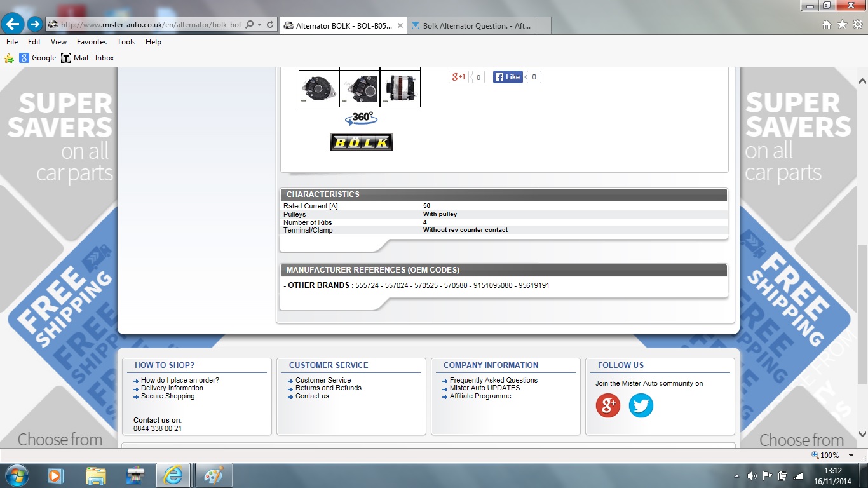This screenshot has height=488, width=868.
Task: Open How do I place an order link
Action: 180,380
